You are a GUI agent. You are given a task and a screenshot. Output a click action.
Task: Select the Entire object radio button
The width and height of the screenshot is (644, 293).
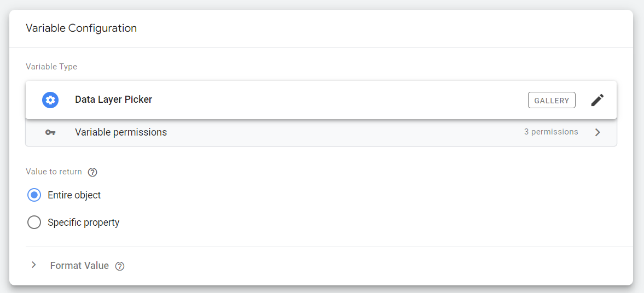pyautogui.click(x=34, y=195)
